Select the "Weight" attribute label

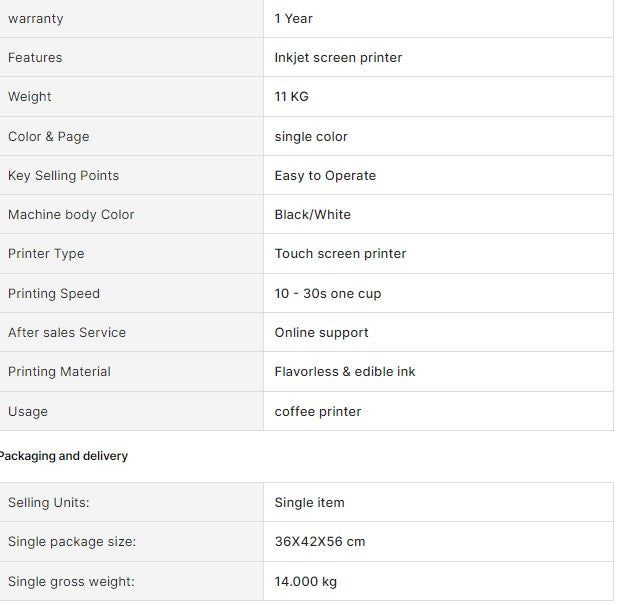point(30,97)
